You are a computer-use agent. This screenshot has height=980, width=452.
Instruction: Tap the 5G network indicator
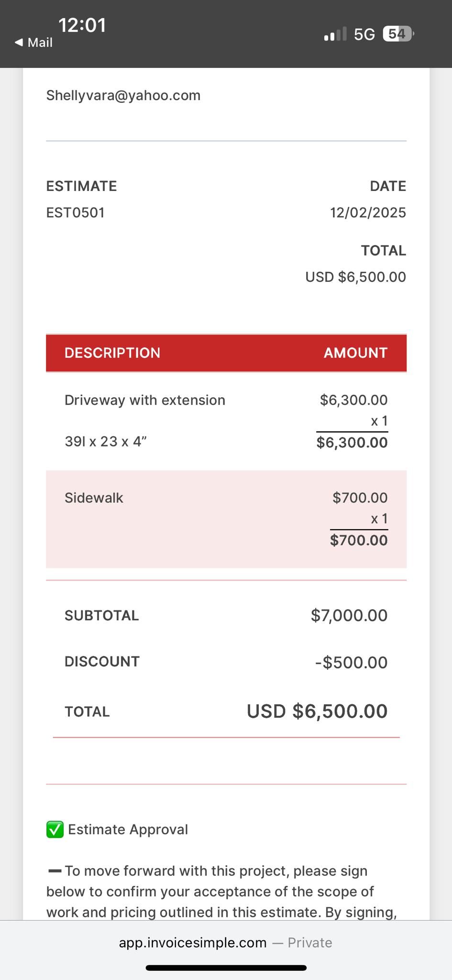pos(364,34)
